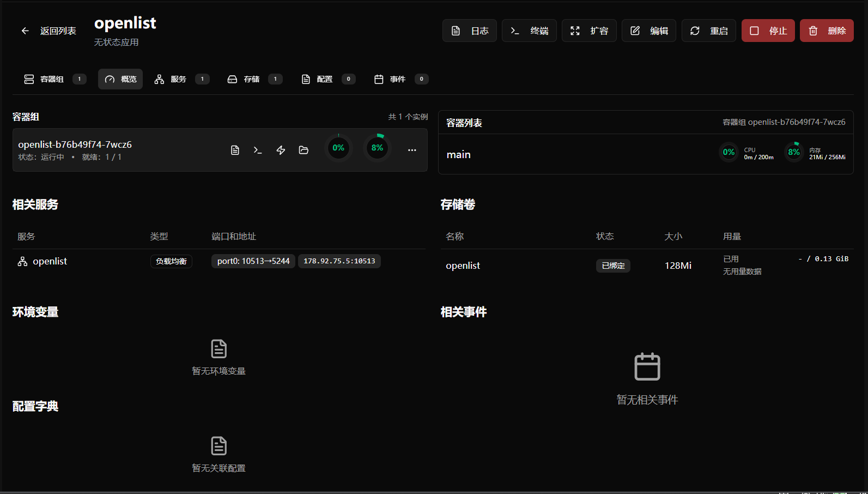Click the lightning bolt icon in pod row
868x494 pixels.
coord(281,150)
